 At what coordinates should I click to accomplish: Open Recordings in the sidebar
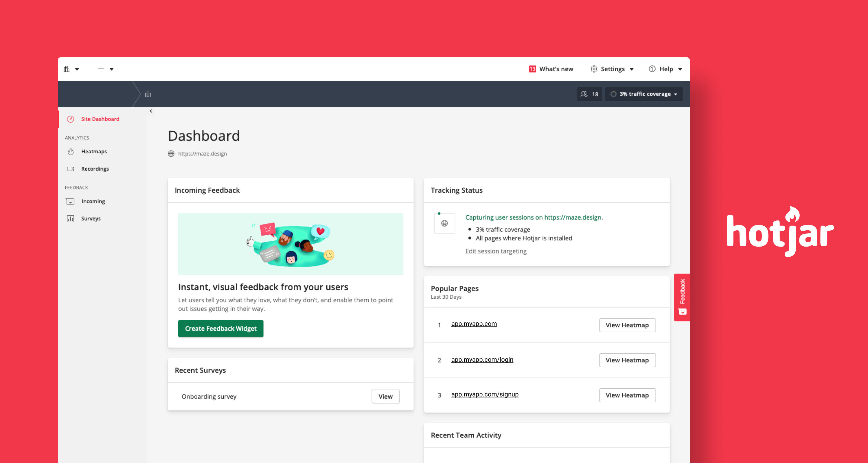coord(95,169)
